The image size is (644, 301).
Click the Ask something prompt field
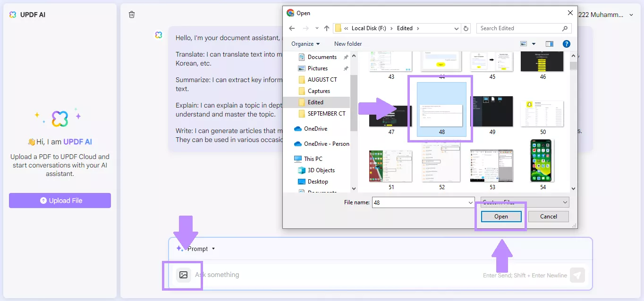click(335, 275)
